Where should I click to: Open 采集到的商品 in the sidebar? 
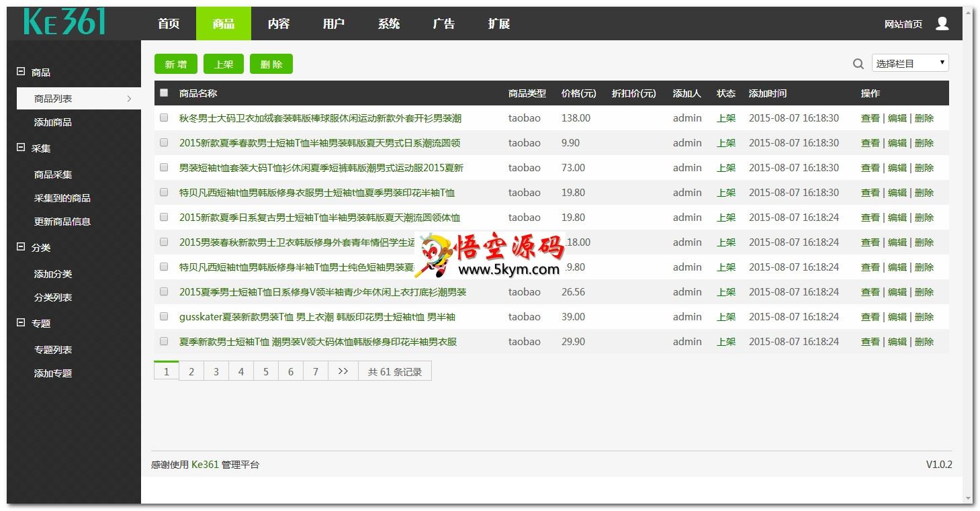[x=62, y=198]
